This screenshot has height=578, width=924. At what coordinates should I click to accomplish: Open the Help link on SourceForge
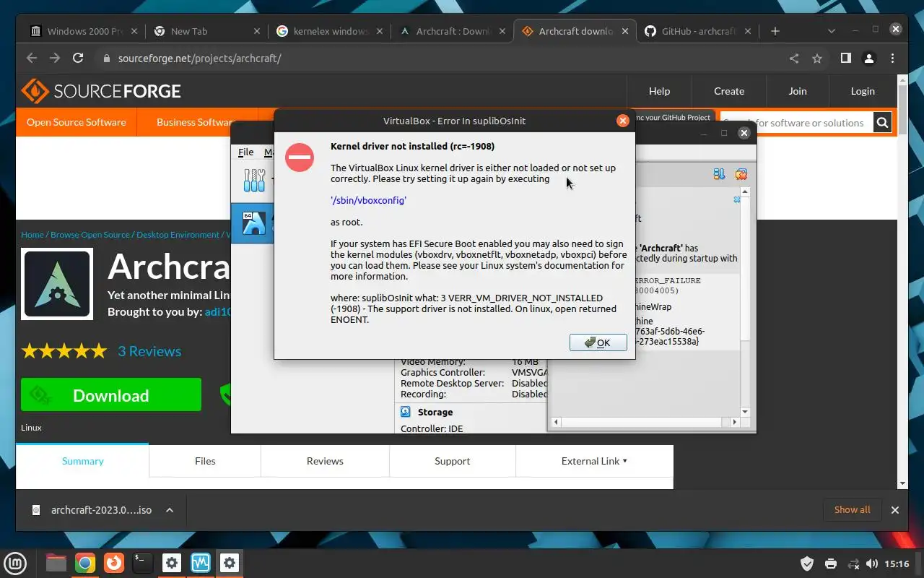point(659,91)
